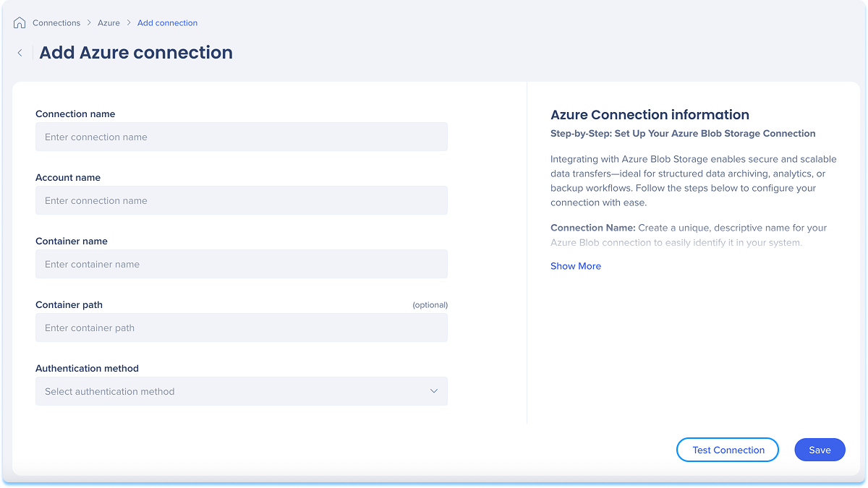Click the Container name field label
Screen dimensions: 868x488
72,241
